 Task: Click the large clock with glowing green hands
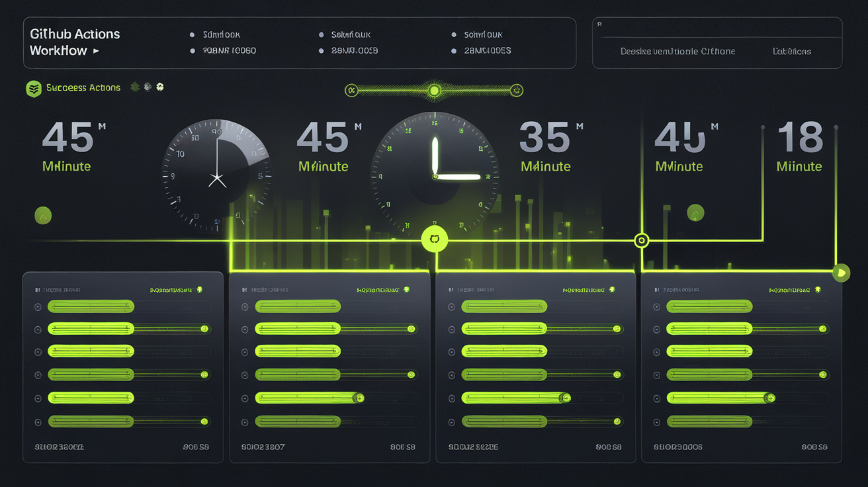tap(434, 176)
